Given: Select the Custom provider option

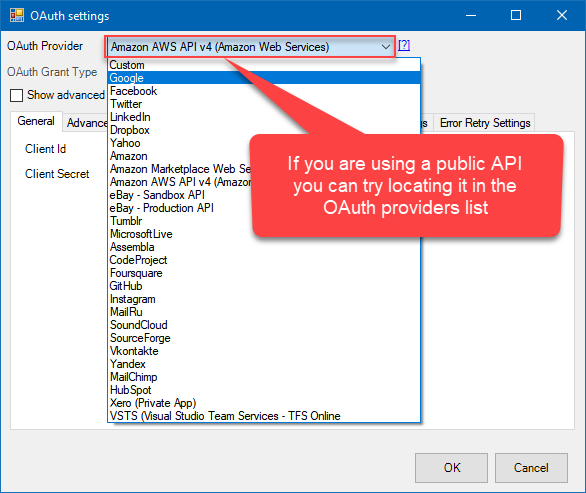Looking at the screenshot, I should 264,65.
